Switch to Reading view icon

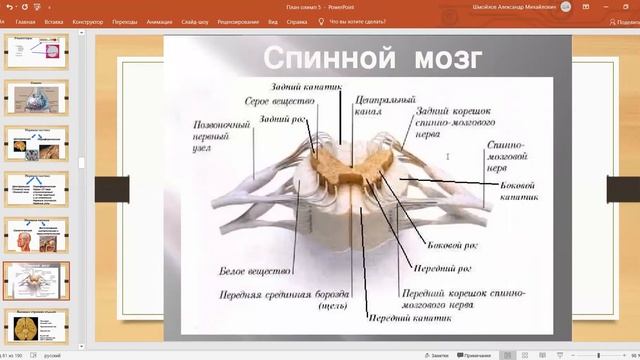pos(542,356)
